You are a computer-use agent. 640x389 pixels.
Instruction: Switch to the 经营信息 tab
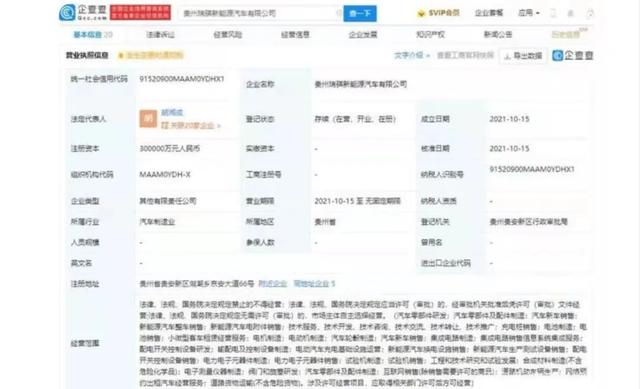[296, 35]
